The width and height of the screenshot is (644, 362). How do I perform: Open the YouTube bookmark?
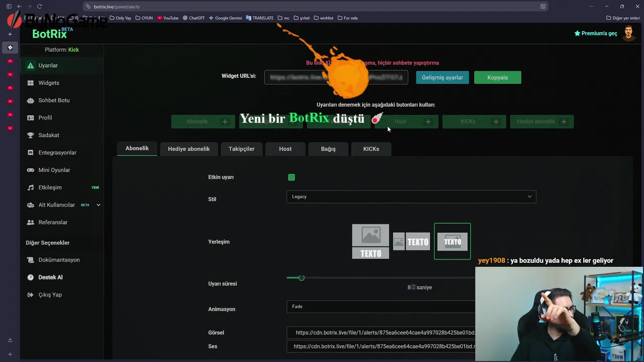coord(168,18)
